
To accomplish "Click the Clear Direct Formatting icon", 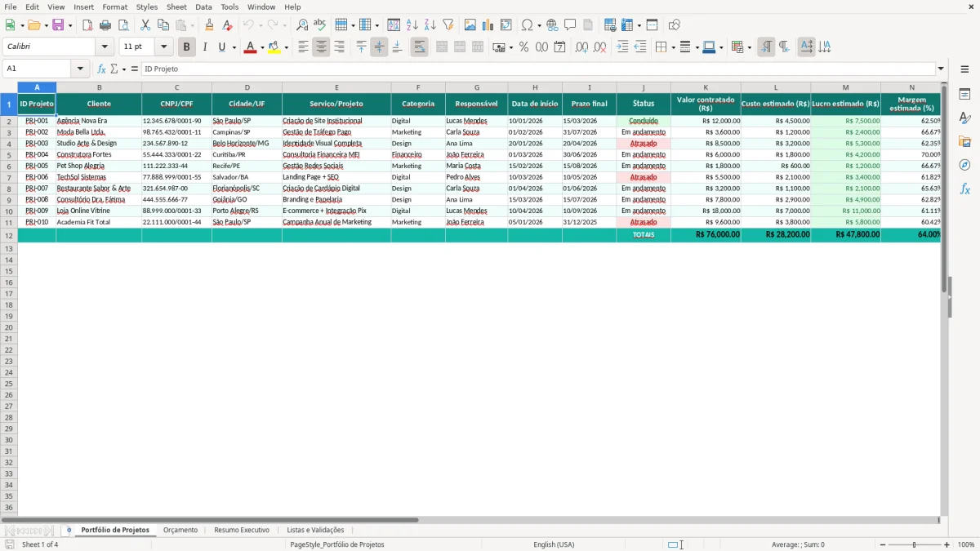I will 227,25.
